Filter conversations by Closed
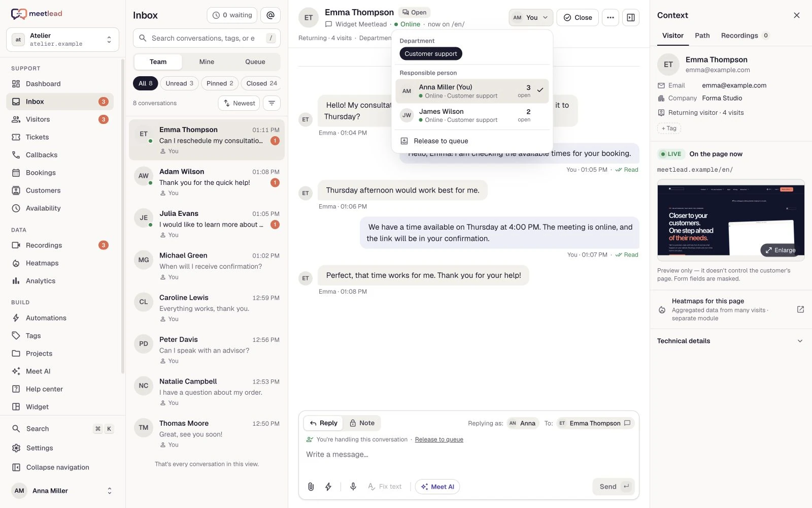Screen dimensions: 812x508 point(261,83)
